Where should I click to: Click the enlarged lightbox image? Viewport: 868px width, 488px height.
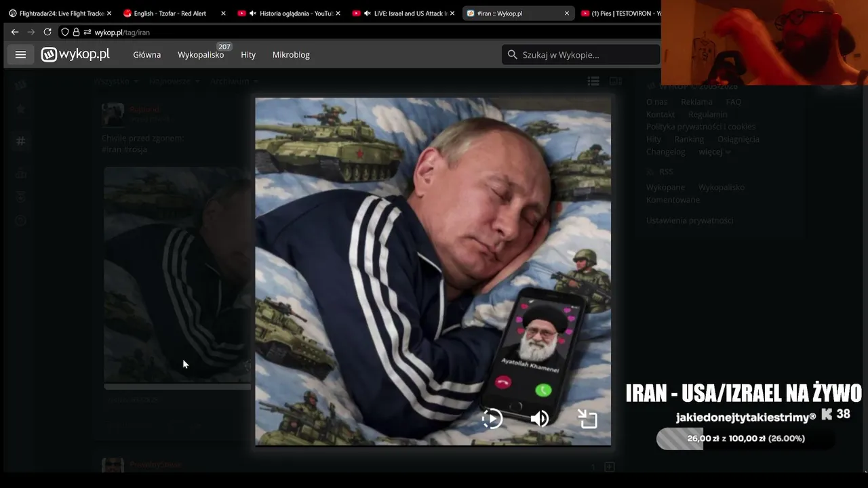[x=433, y=272]
